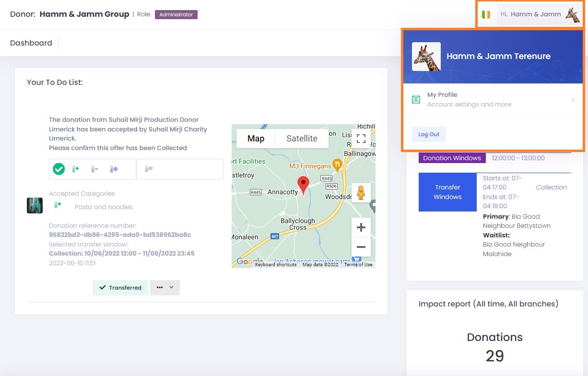Select the chilled thermometer-minus icon
The image size is (588, 376).
[94, 169]
